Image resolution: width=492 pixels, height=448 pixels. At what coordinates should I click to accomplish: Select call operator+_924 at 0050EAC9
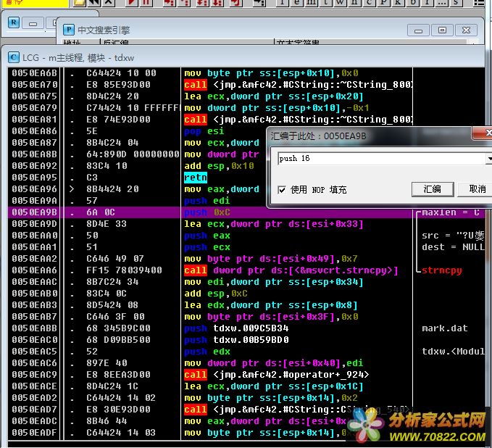pyautogui.click(x=277, y=376)
